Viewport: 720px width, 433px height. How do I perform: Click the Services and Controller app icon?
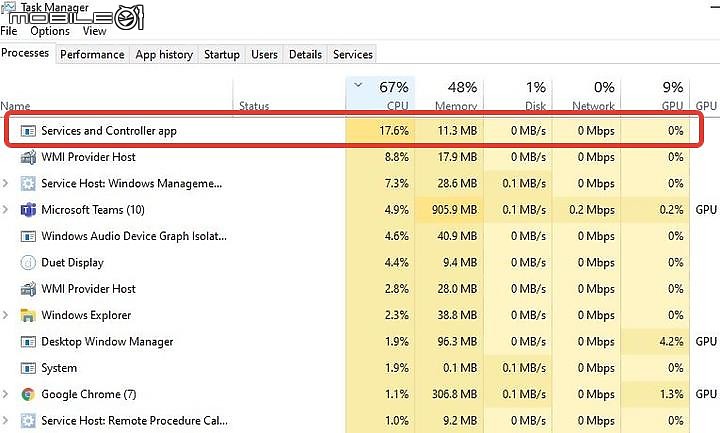click(28, 131)
